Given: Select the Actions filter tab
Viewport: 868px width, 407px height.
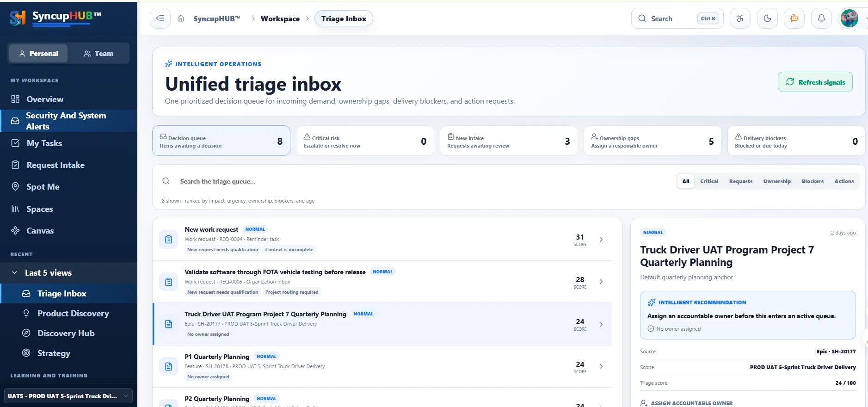Looking at the screenshot, I should pyautogui.click(x=844, y=181).
